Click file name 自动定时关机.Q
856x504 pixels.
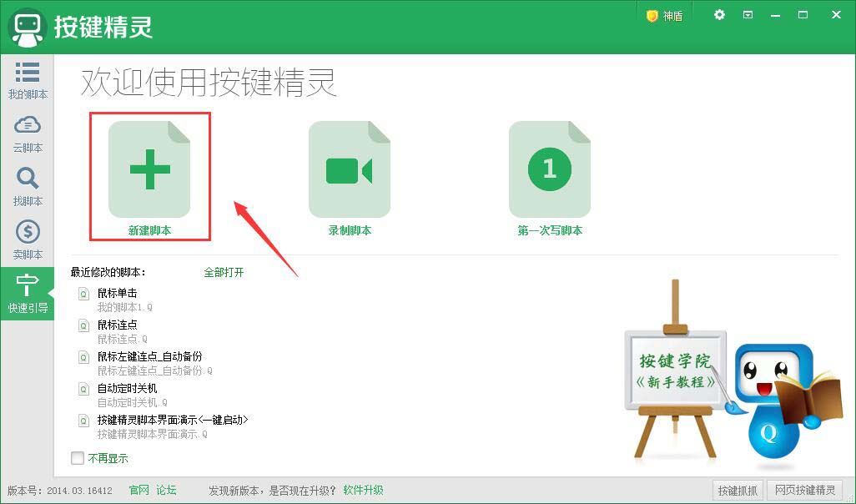132,402
